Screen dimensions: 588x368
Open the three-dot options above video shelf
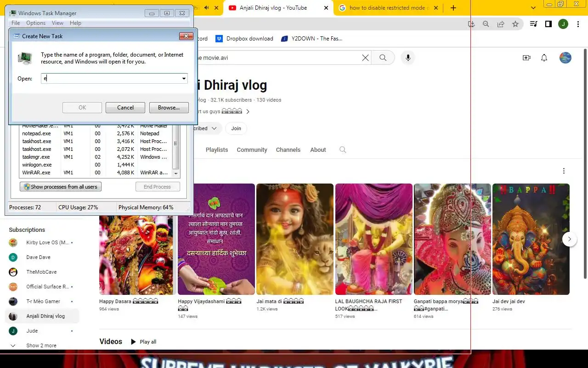click(x=564, y=171)
